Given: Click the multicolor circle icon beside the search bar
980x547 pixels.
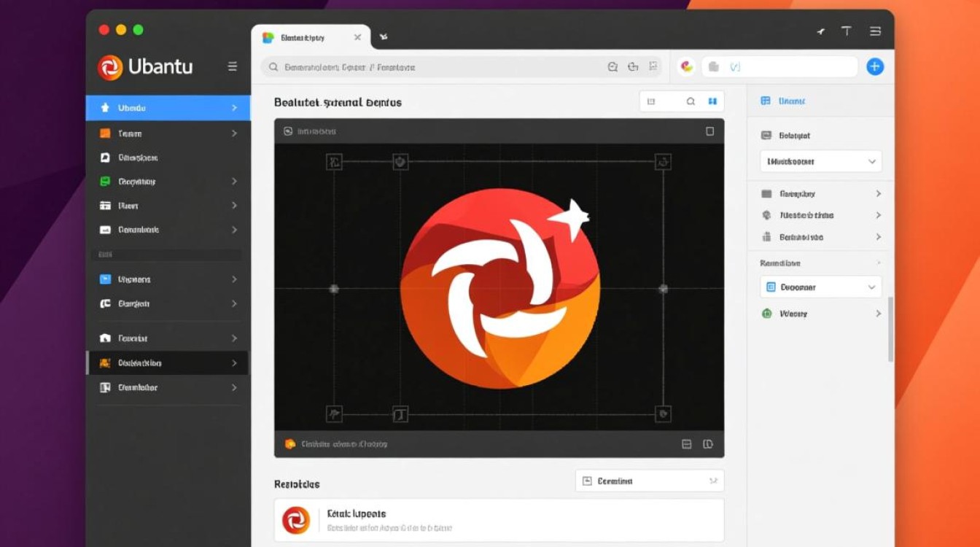Looking at the screenshot, I should [686, 66].
